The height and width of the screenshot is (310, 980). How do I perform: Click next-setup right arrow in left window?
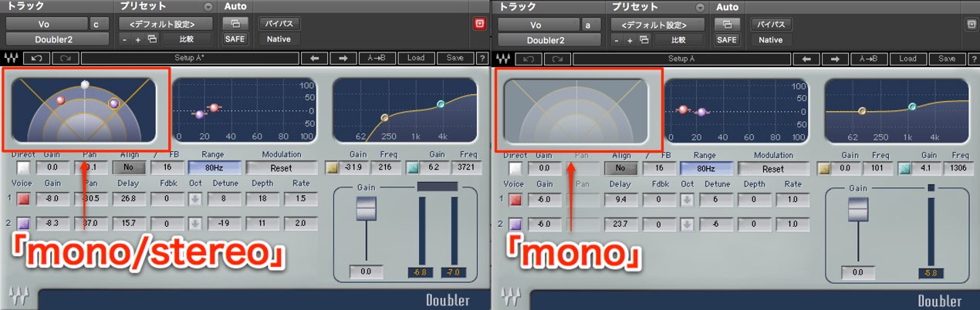(343, 58)
